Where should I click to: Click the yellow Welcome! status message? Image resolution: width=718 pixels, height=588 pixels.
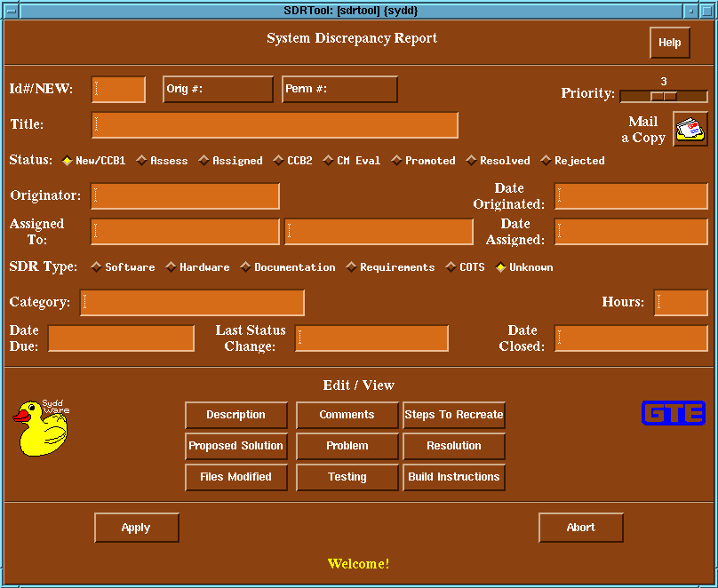358,564
